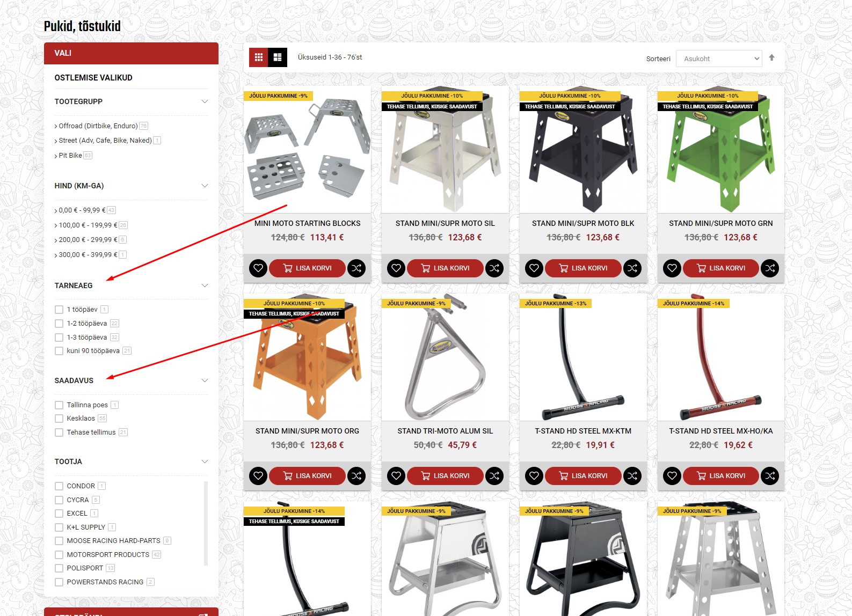
Task: Compare the Stand Mini/Supr Moto ORG product
Action: click(x=356, y=475)
